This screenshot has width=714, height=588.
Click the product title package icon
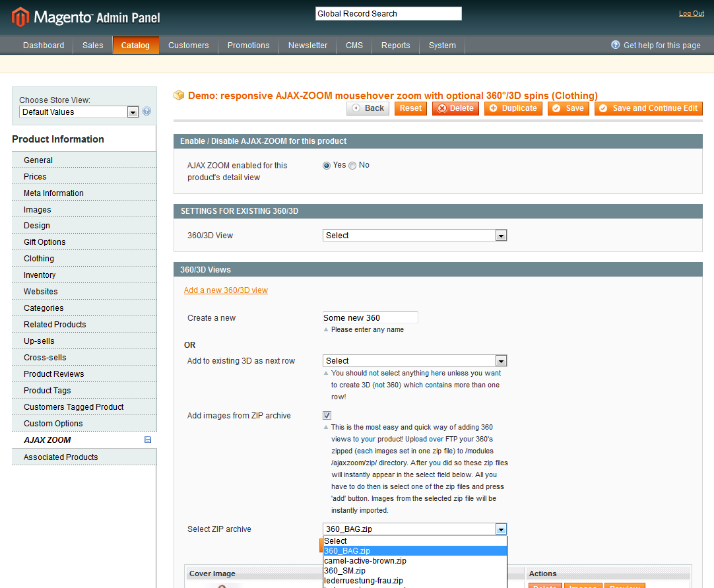click(x=179, y=95)
